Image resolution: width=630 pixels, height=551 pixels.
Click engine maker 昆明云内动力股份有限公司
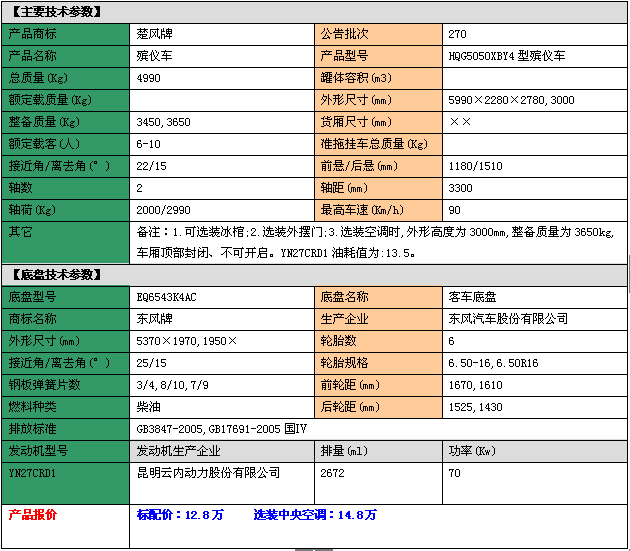click(208, 473)
